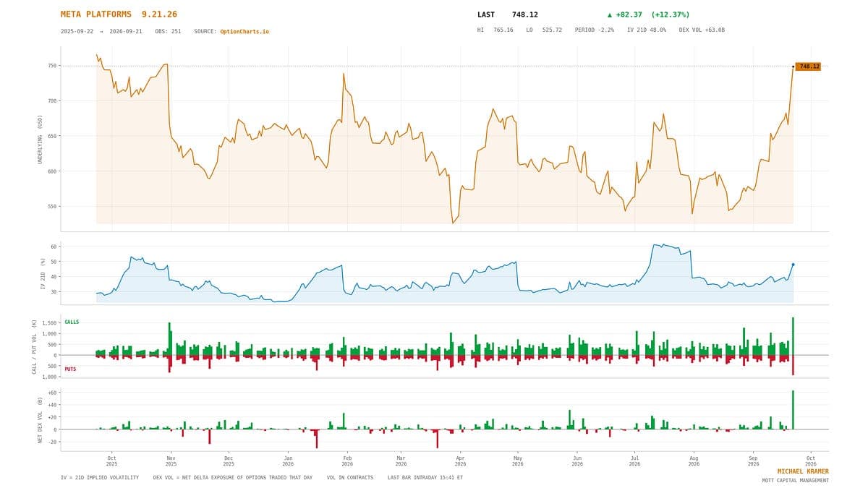Click the IV 21D 48.0% statistic
This screenshot has height=488, width=868.
(647, 30)
